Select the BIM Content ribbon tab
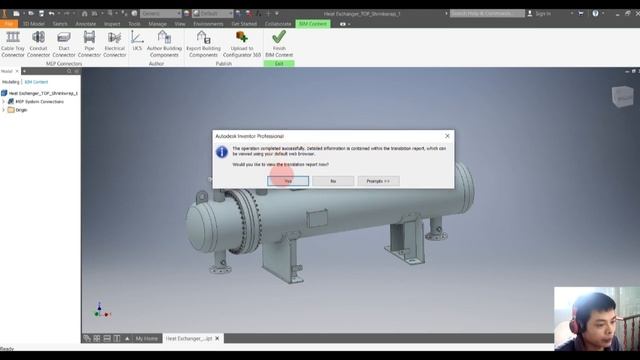This screenshot has height=360, width=640. pos(313,24)
